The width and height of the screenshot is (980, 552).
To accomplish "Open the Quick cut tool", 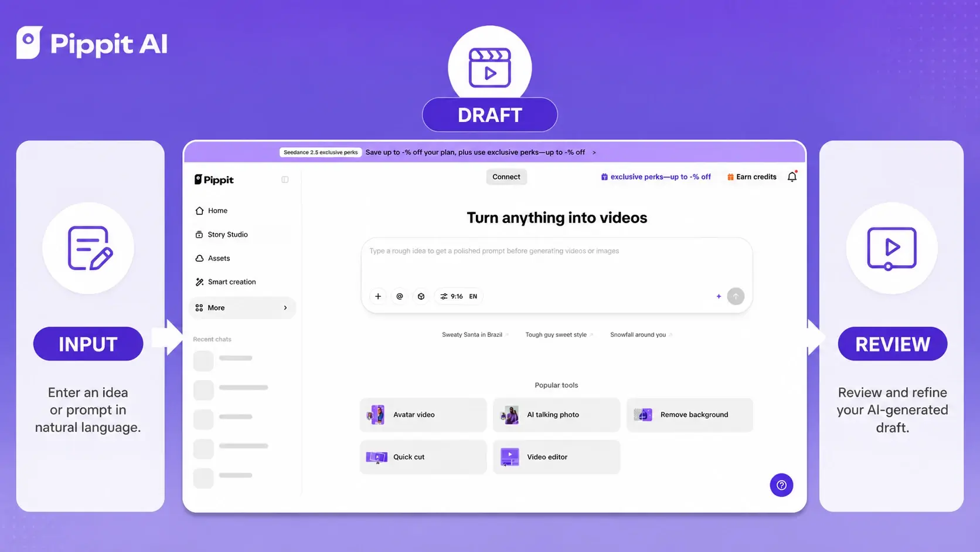I will 423,457.
